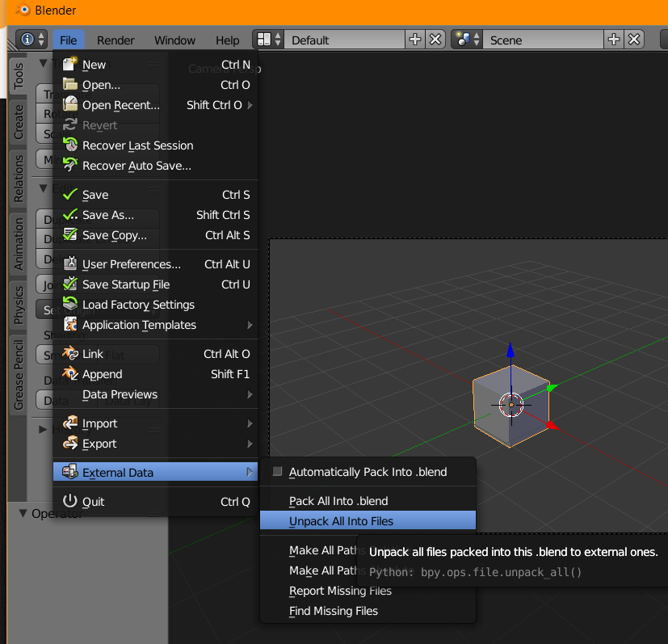Image resolution: width=668 pixels, height=644 pixels.
Task: Delete the Default screen layout
Action: point(435,40)
